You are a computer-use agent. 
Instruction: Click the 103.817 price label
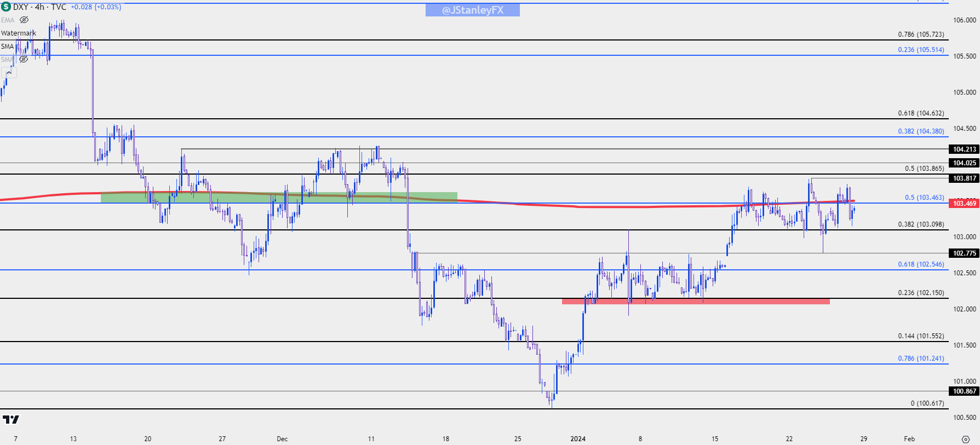(x=964, y=178)
